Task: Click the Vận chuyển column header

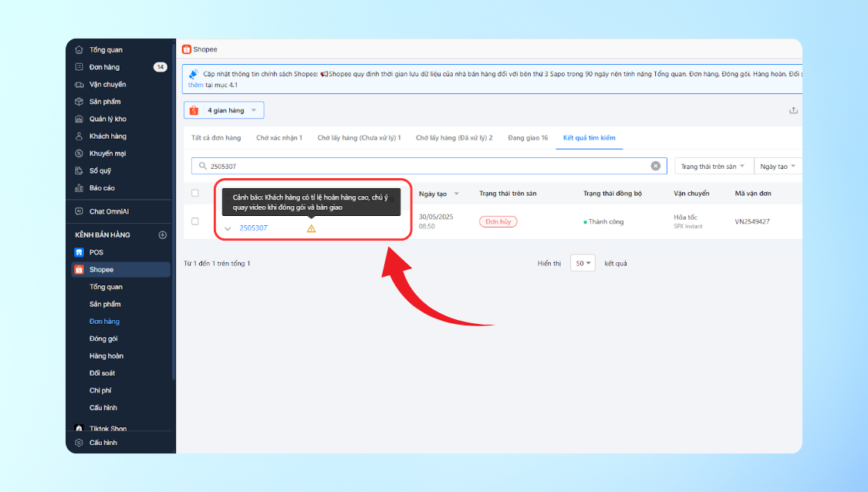Action: [691, 193]
